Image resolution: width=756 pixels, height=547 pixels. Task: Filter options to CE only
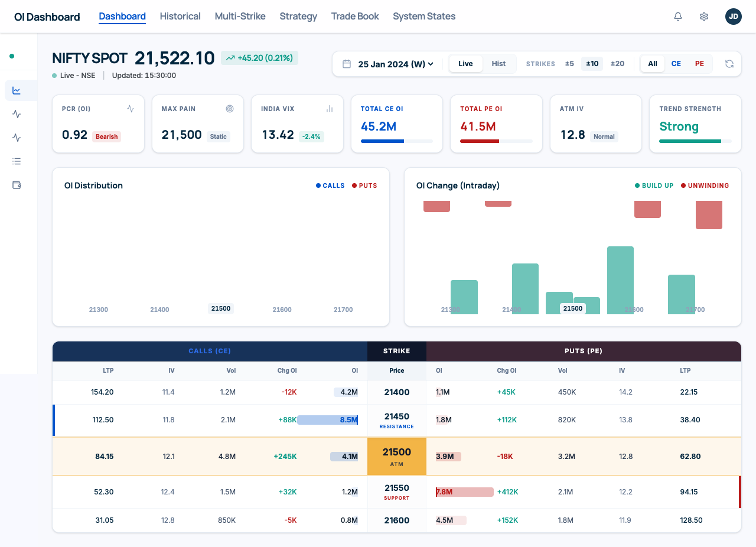click(x=676, y=64)
